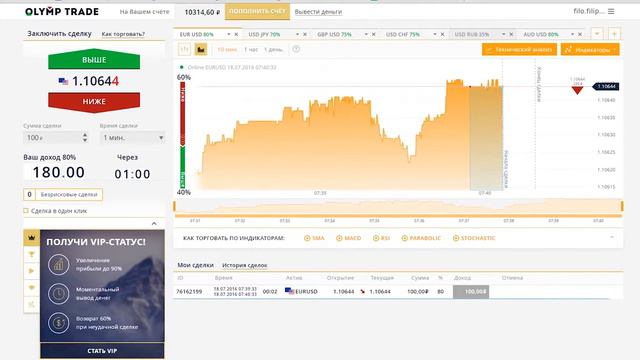Open the AUD USD tab dropdown arrow
Screen dimensions: 640x360
coord(572,35)
